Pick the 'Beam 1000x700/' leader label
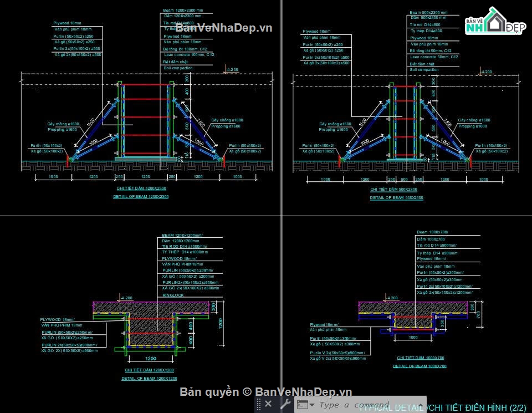The width and height of the screenshot is (532, 413). [x=433, y=232]
